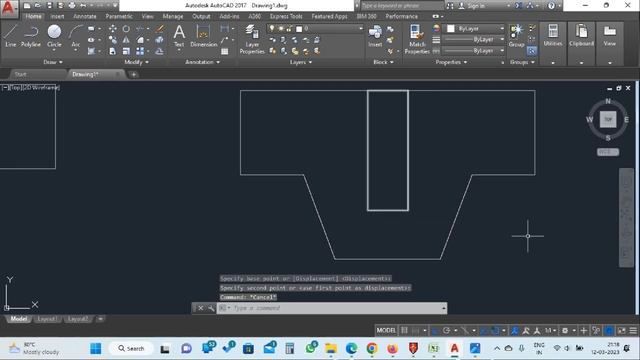Expand the Modify panel

click(136, 62)
